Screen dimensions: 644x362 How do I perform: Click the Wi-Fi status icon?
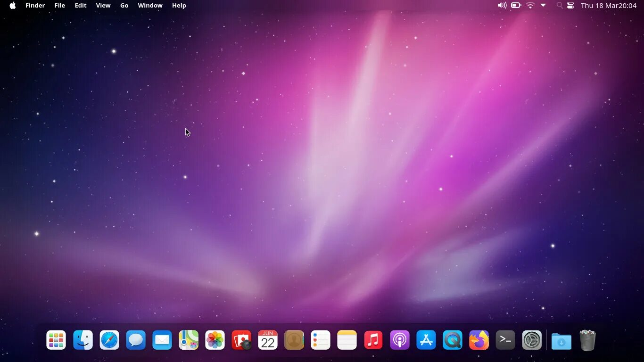530,5
